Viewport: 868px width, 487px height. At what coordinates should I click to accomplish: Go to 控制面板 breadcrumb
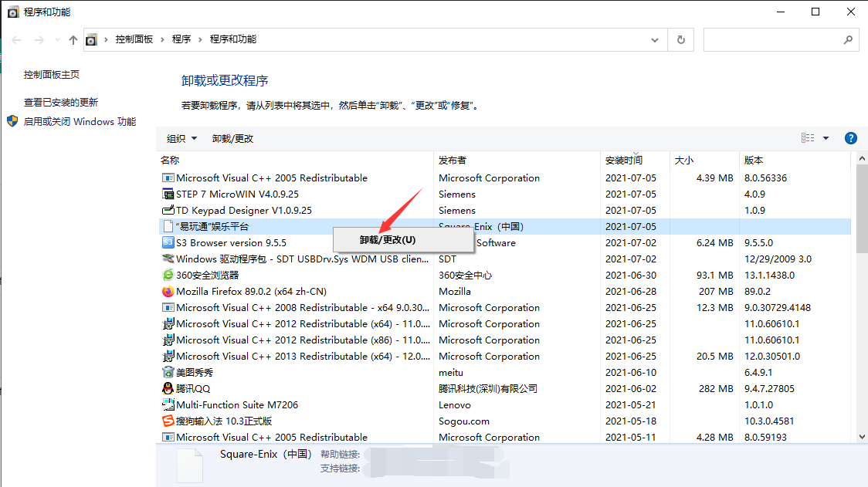point(134,39)
